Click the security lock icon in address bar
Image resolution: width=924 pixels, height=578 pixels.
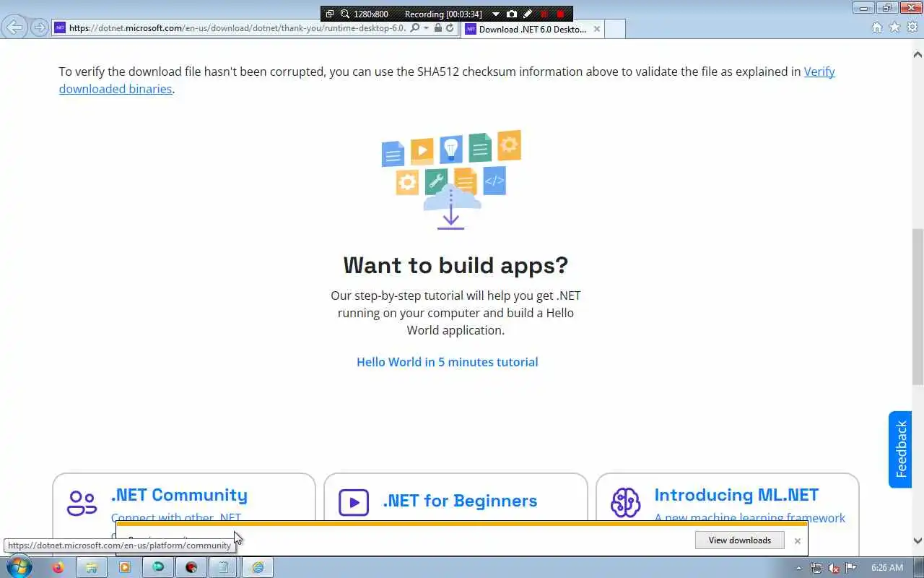(x=437, y=28)
